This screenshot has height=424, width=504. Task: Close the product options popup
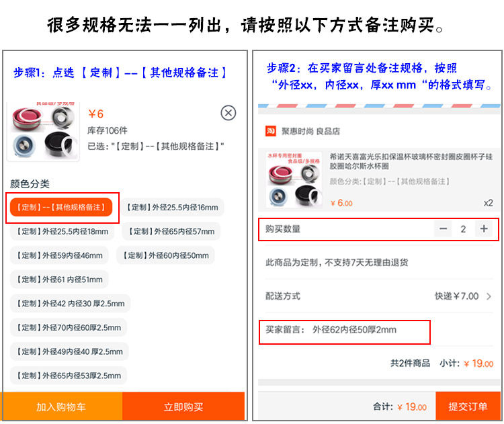point(228,113)
